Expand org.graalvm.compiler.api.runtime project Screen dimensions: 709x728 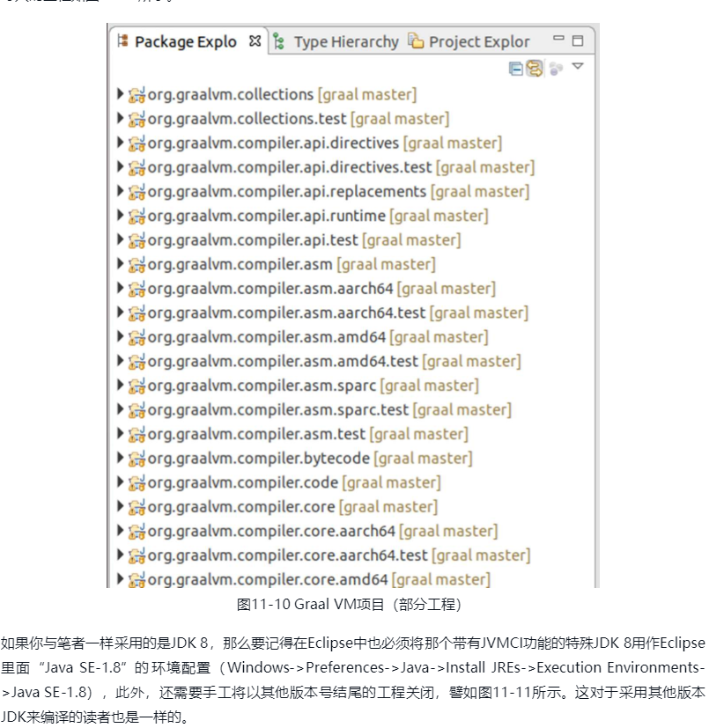[120, 215]
